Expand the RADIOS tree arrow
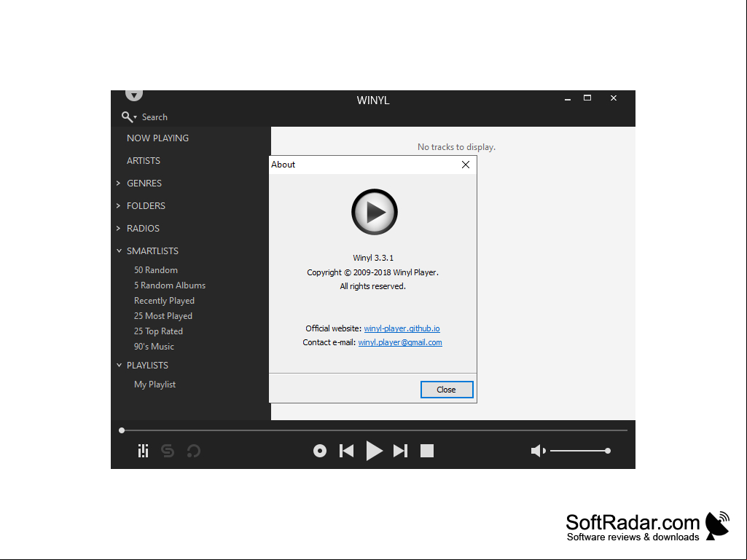Image resolution: width=747 pixels, height=560 pixels. click(119, 229)
